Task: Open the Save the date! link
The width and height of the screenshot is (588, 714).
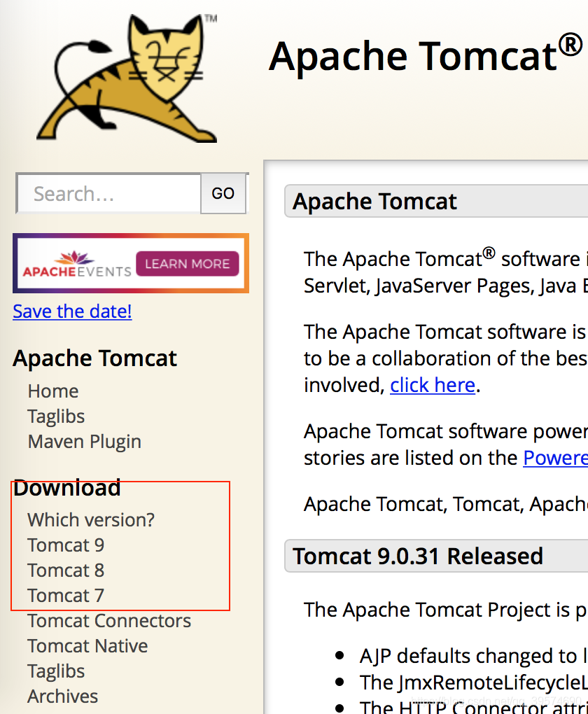Action: (72, 311)
